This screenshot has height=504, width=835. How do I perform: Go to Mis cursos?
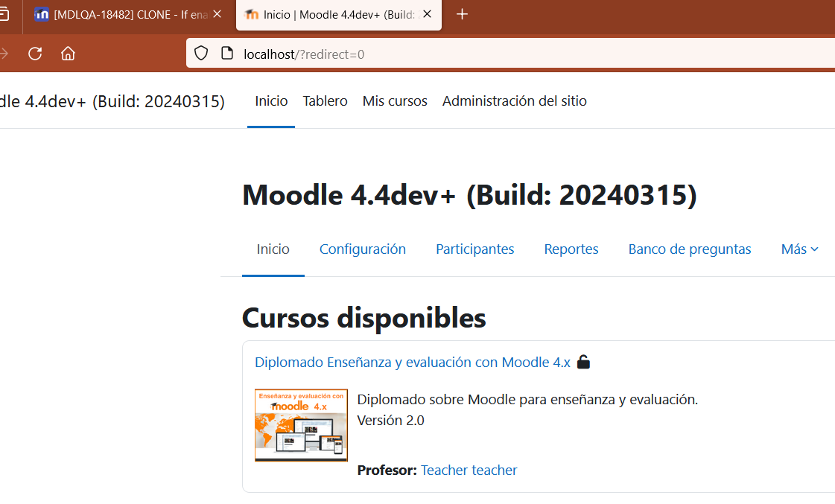pyautogui.click(x=395, y=101)
